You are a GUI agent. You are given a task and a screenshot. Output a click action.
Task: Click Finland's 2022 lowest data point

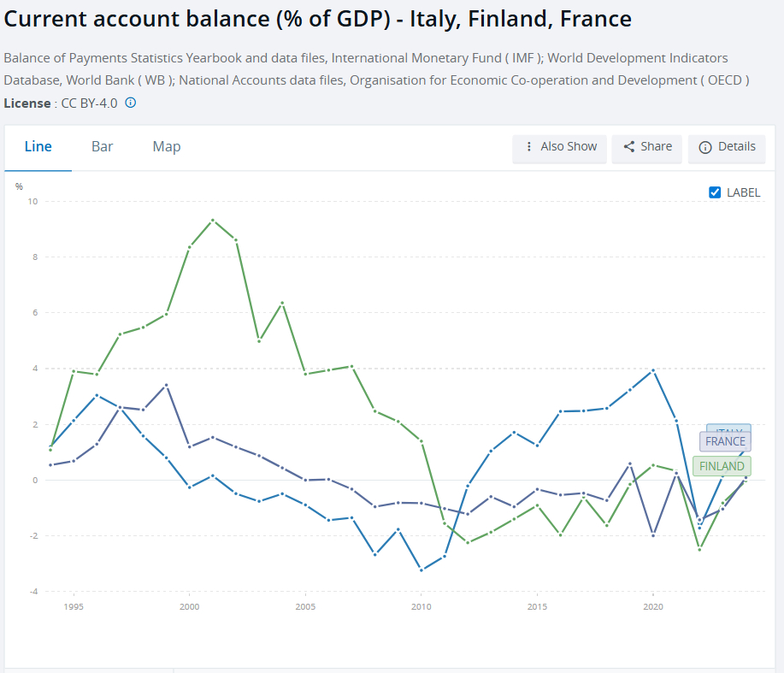click(699, 549)
